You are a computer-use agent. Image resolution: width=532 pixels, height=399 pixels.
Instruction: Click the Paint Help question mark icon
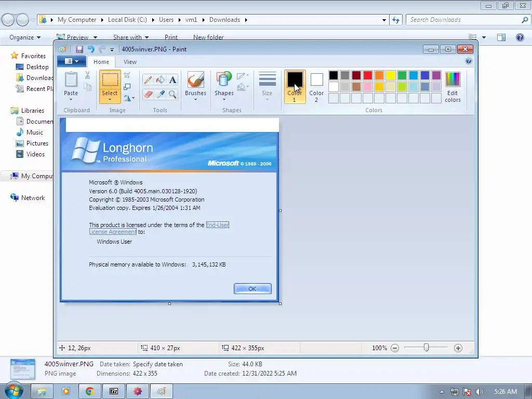(469, 61)
